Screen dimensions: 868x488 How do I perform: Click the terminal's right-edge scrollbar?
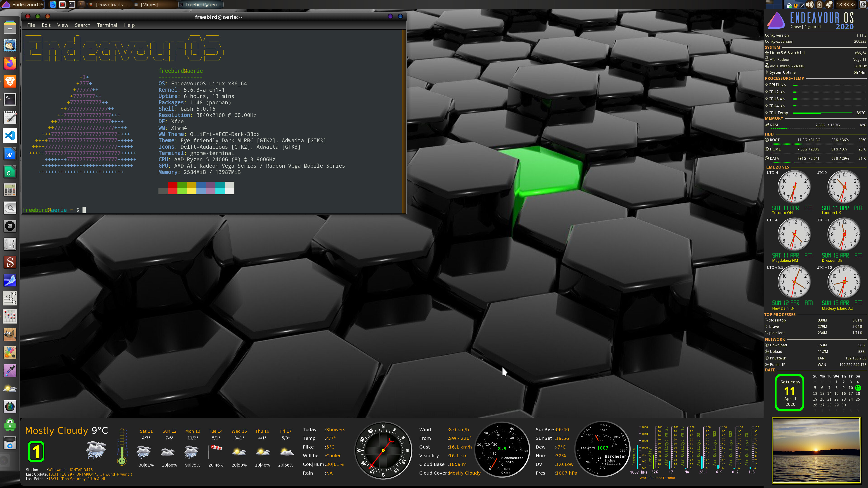(404, 121)
